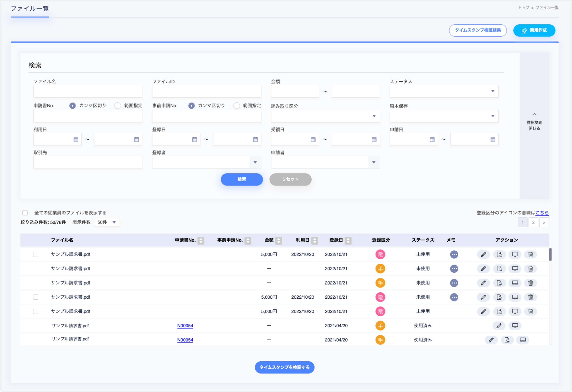Click the document preview icon in the first row
Screen dimensions: 572x392
coord(499,254)
